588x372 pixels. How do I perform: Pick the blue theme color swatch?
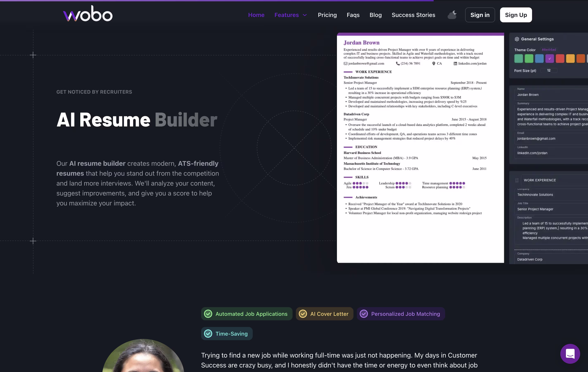point(539,58)
